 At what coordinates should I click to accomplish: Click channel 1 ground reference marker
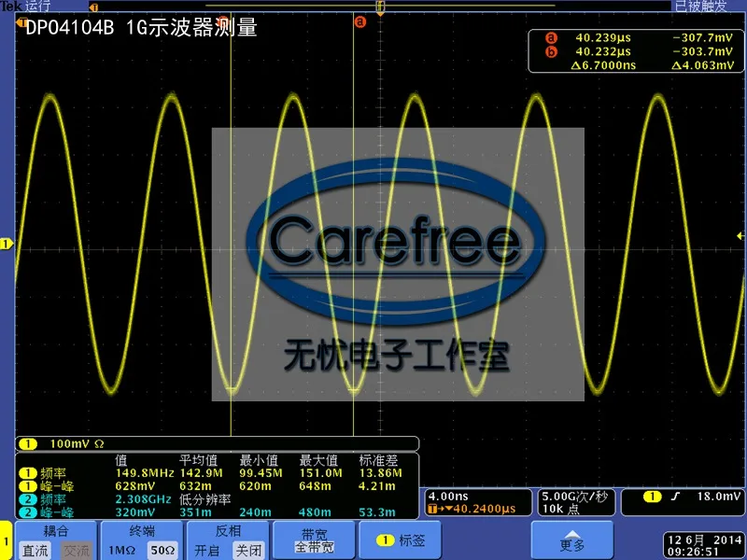(6, 245)
